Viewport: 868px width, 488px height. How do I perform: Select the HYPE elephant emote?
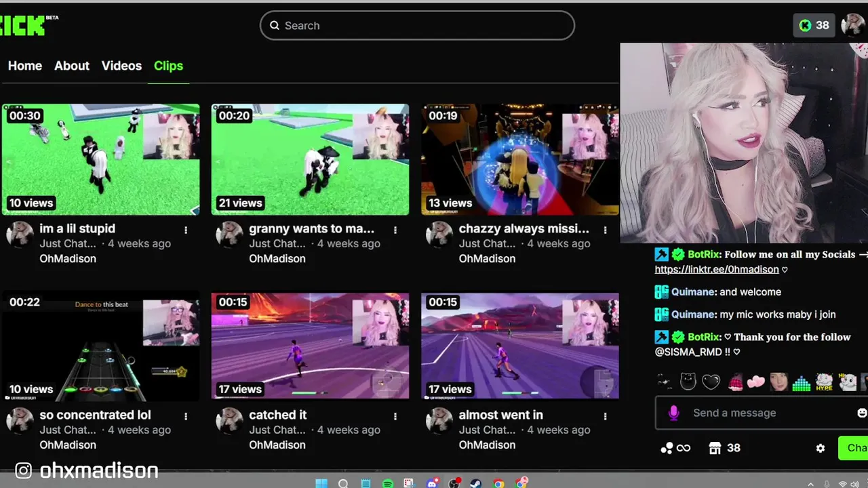pyautogui.click(x=824, y=382)
